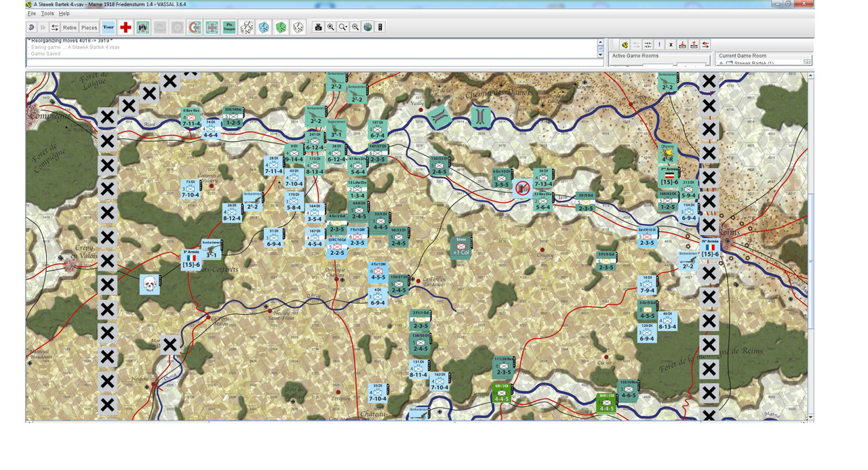Click the red cross icon in toolbar

click(125, 28)
